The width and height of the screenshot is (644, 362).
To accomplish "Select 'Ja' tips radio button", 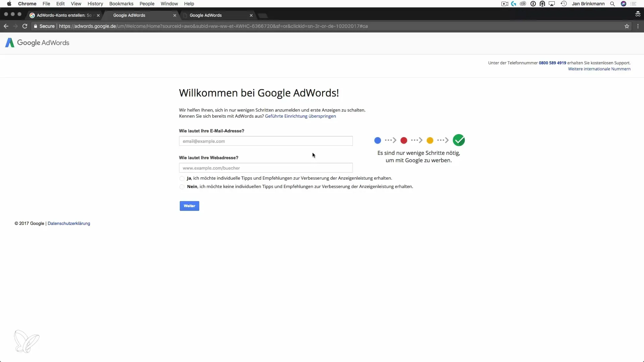I will point(182,178).
